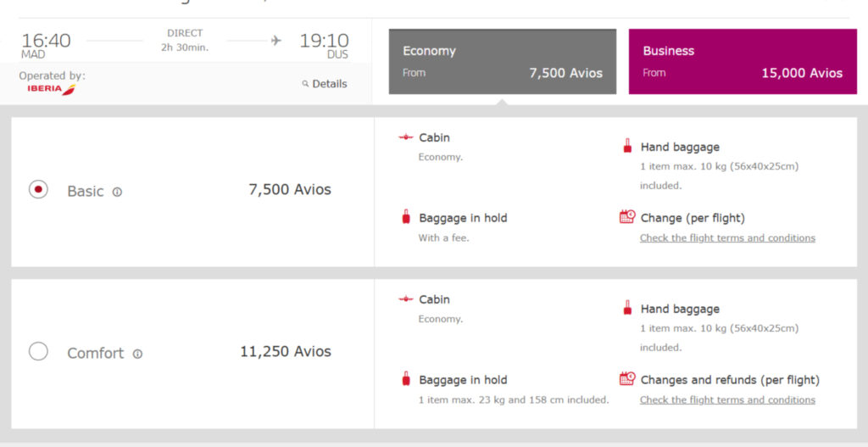Open Basic fare flight terms and conditions
868x447 pixels.
coord(727,238)
